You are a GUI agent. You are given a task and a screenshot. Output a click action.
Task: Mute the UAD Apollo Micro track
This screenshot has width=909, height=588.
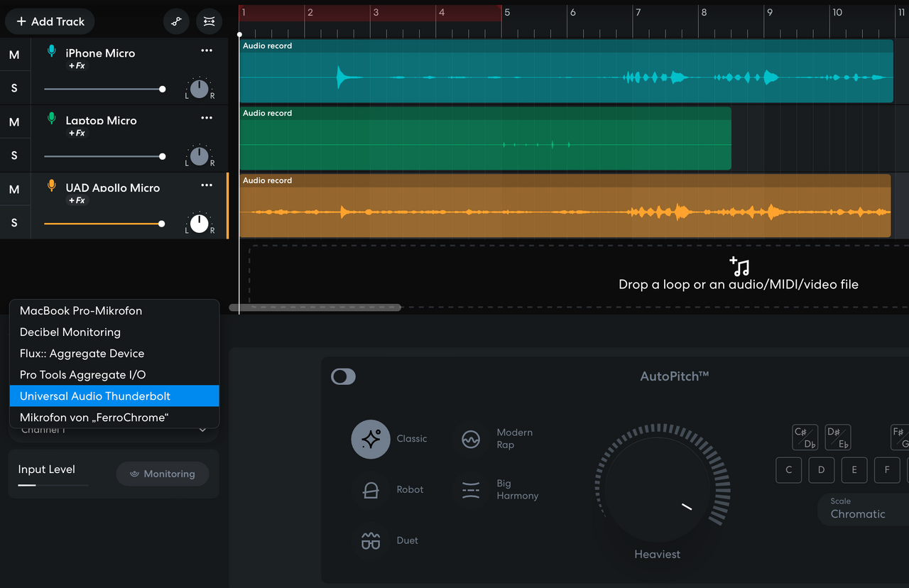click(14, 190)
